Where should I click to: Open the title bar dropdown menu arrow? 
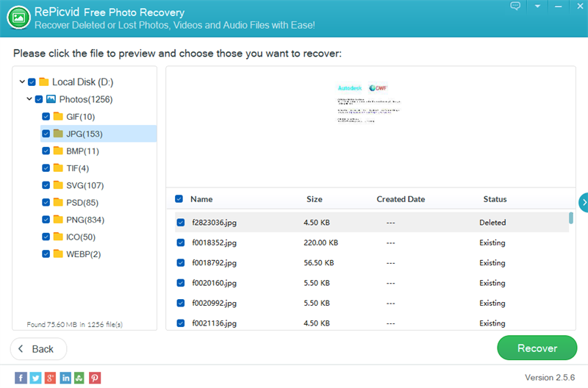537,6
